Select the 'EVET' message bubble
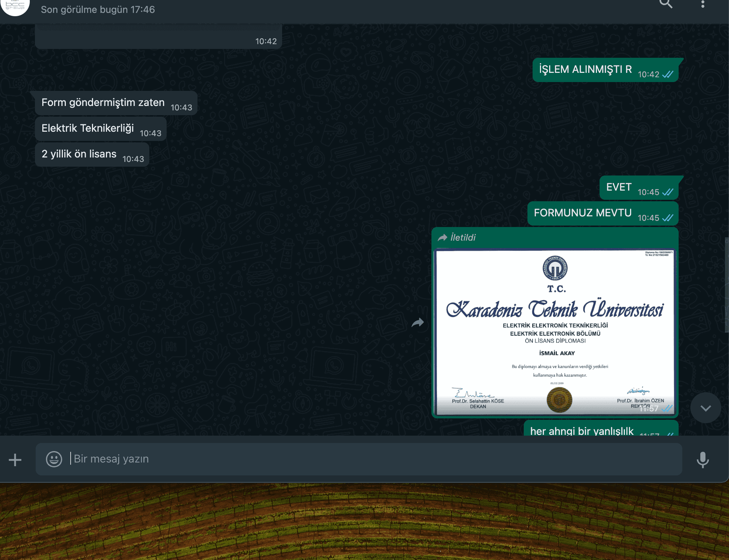 [x=639, y=188]
